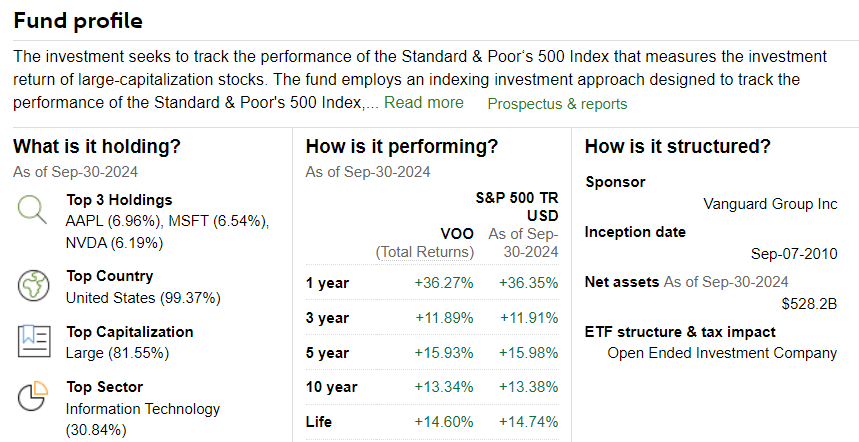Click the Information Technology sector text
The width and height of the screenshot is (859, 442).
142,409
